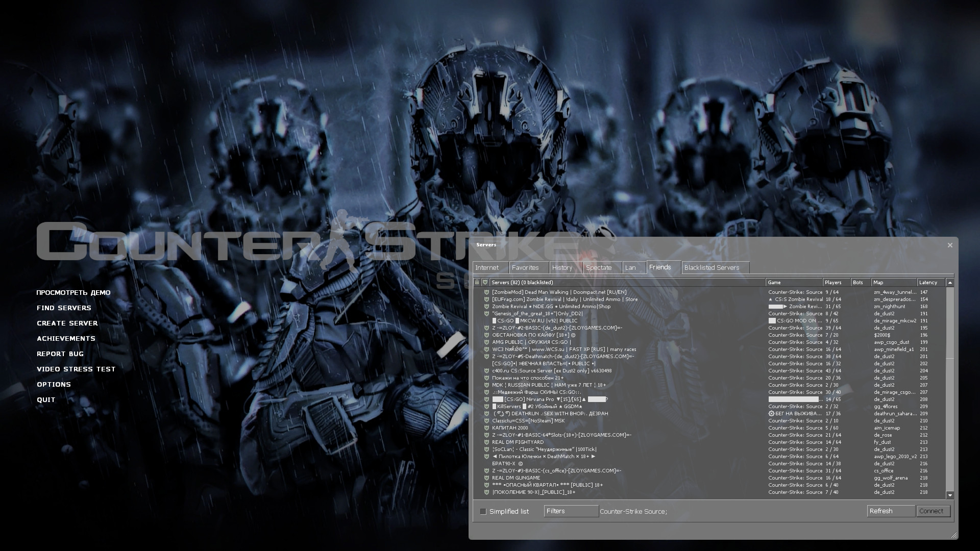This screenshot has height=551, width=980.
Task: Click the scrollbar up arrow on server list
Action: click(x=949, y=282)
